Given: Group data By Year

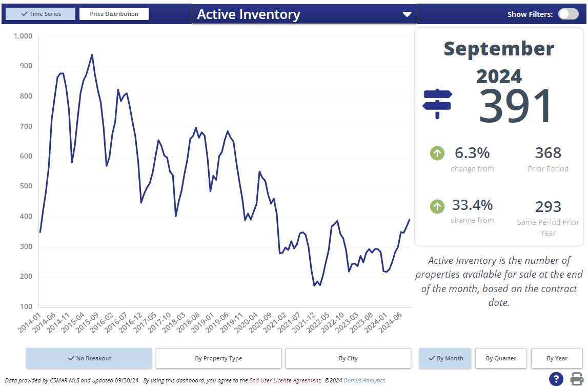Looking at the screenshot, I should click(557, 358).
